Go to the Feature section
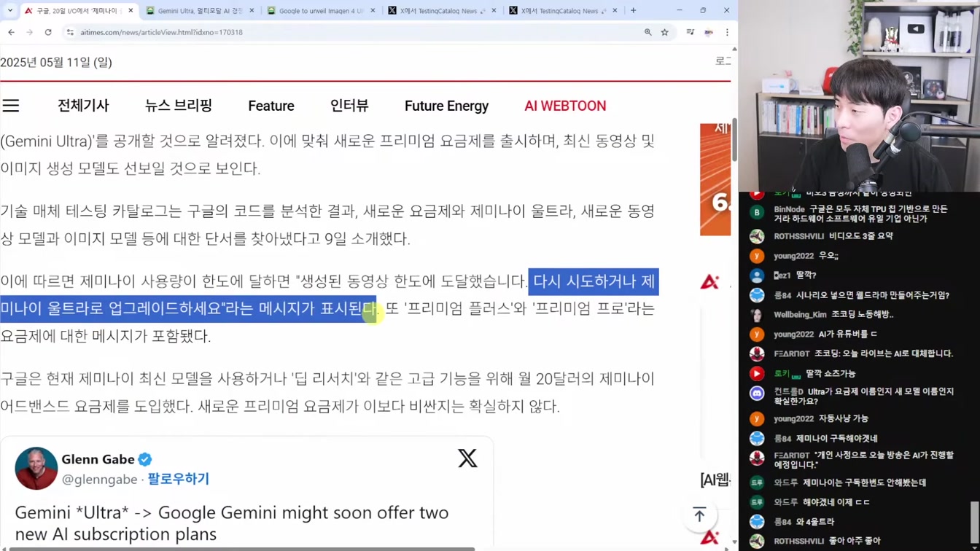The image size is (980, 551). click(271, 106)
